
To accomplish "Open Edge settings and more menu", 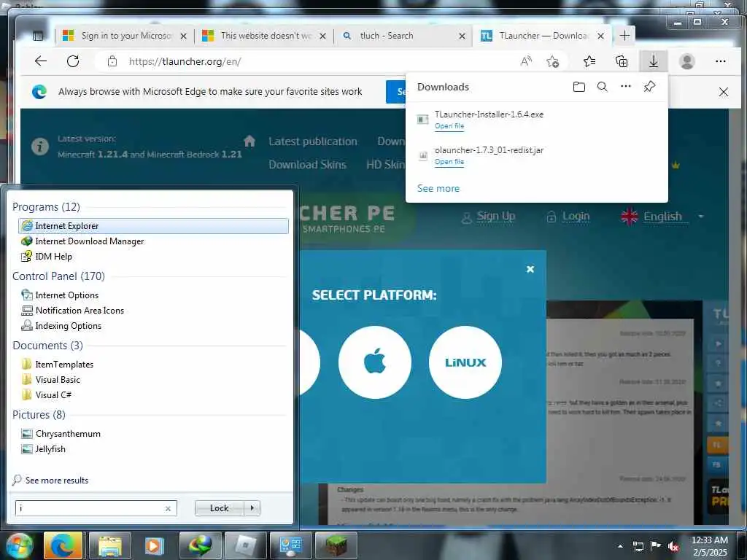I will [x=720, y=61].
